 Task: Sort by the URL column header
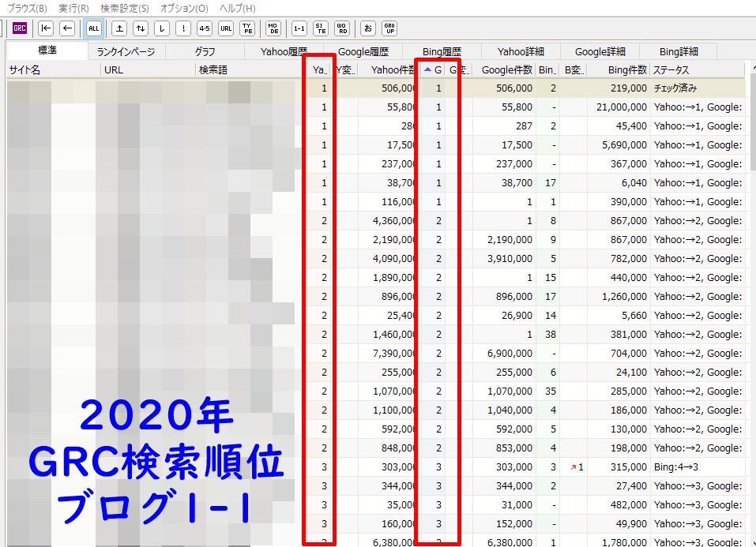tap(148, 70)
